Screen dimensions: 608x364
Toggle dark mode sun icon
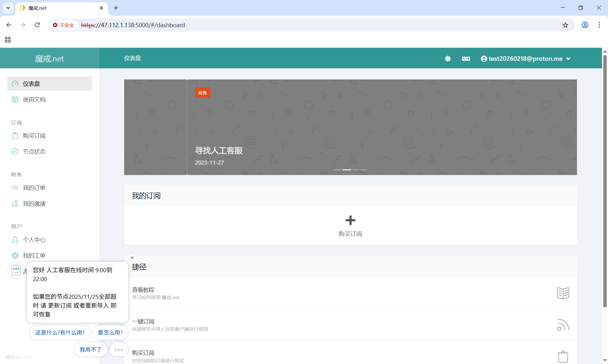(x=447, y=59)
